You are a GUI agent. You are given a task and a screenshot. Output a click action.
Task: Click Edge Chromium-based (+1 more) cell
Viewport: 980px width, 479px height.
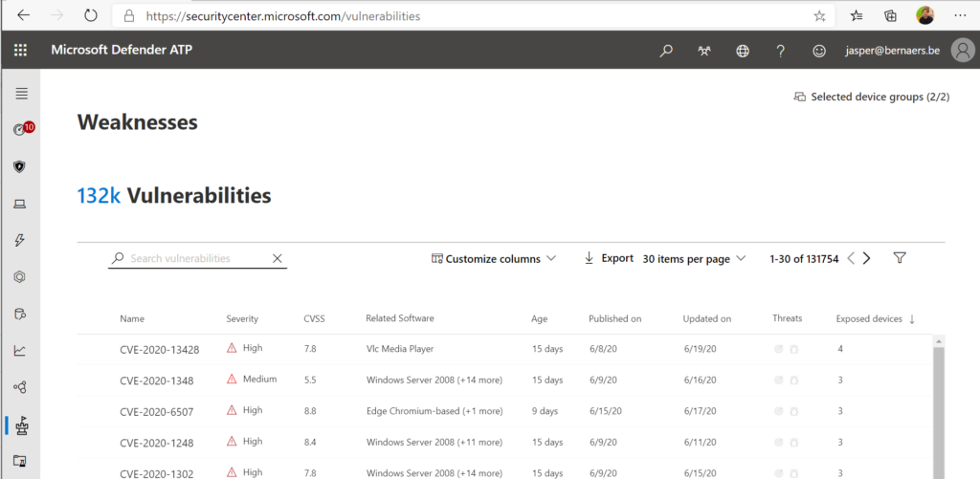[434, 411]
